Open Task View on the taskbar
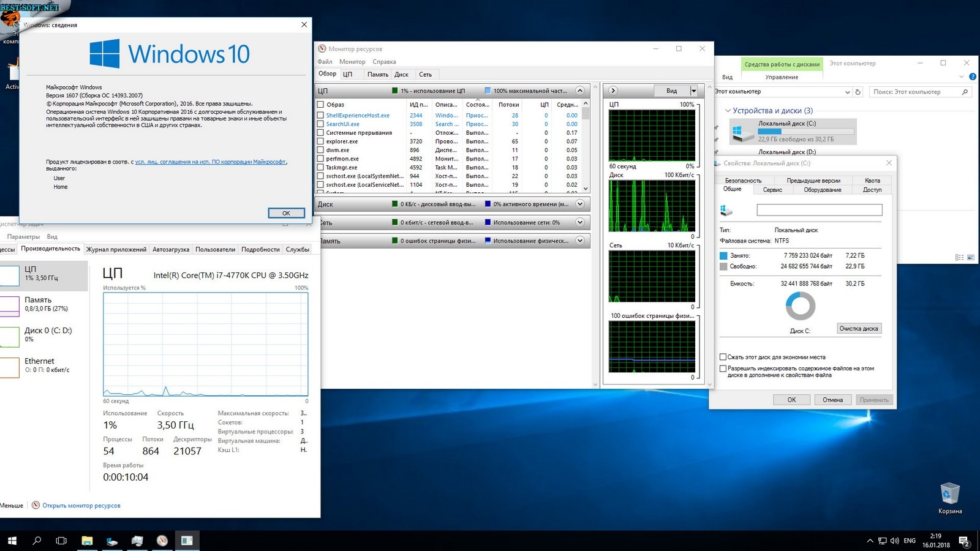The height and width of the screenshot is (551, 980). (61, 541)
